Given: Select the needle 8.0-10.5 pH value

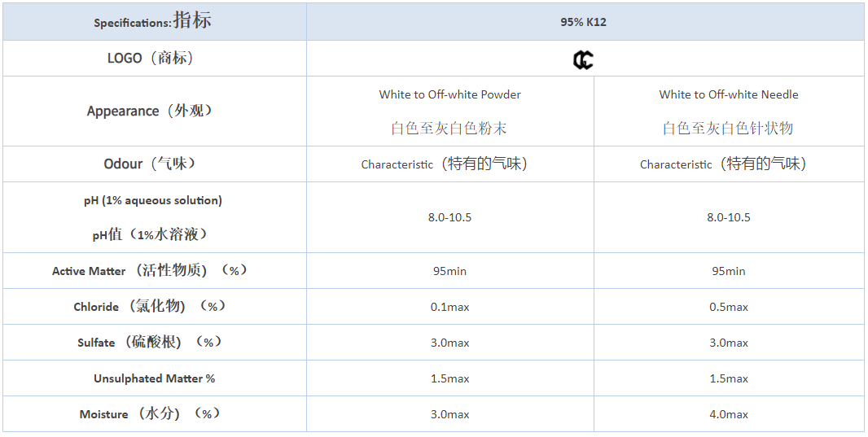Looking at the screenshot, I should 729,217.
